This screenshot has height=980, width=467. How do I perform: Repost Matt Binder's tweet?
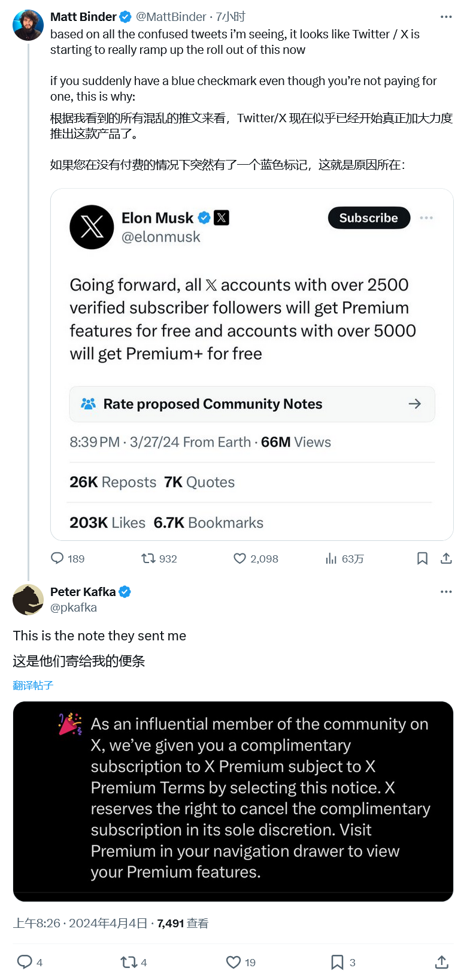click(x=148, y=558)
